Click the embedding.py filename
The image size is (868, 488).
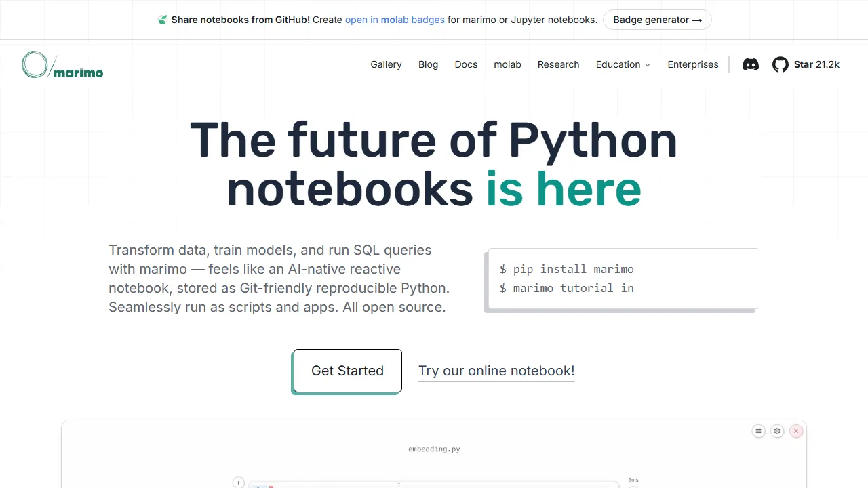tap(434, 449)
